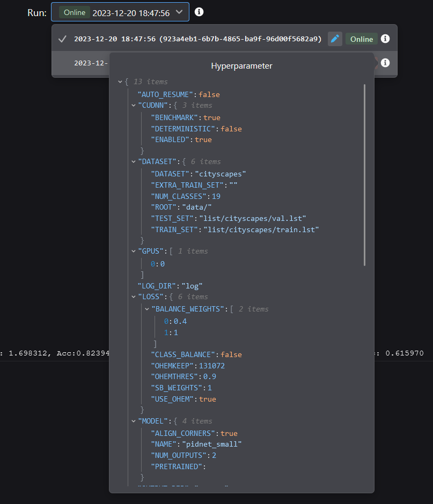Collapse the CUDNN section
This screenshot has width=433, height=504.
tap(134, 106)
